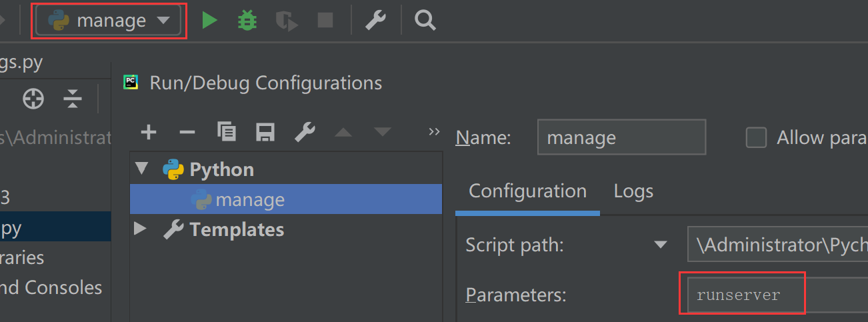This screenshot has width=868, height=322.
Task: Open Search Everywhere magnifier icon
Action: tap(425, 21)
